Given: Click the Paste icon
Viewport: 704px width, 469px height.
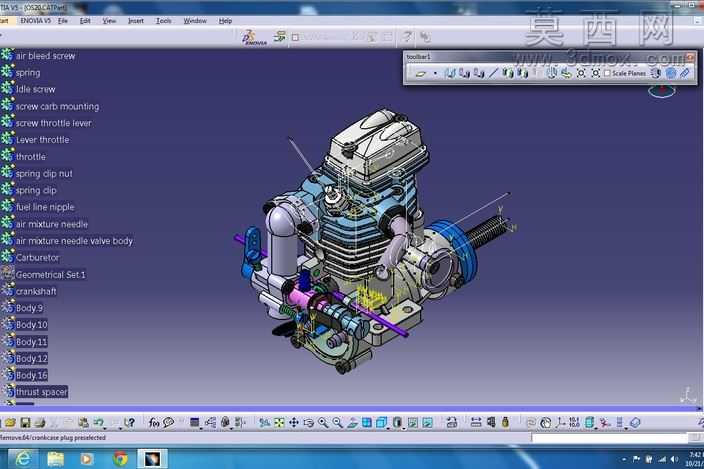Looking at the screenshot, I should [83, 422].
